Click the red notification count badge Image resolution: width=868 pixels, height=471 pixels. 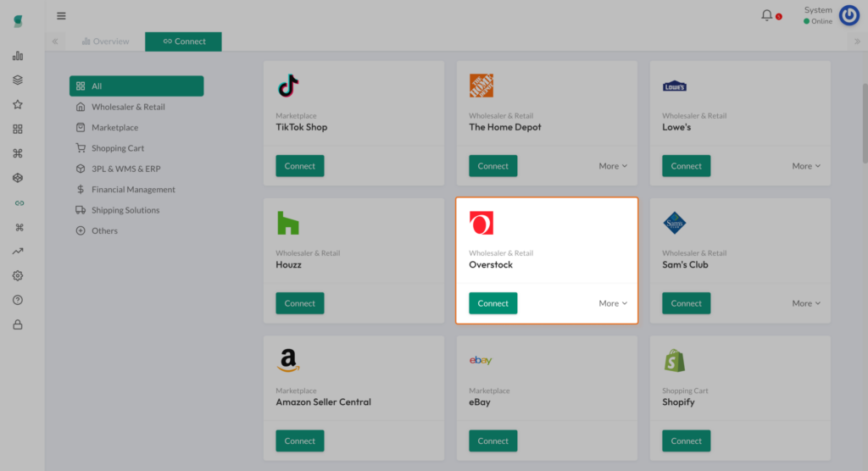pyautogui.click(x=779, y=17)
